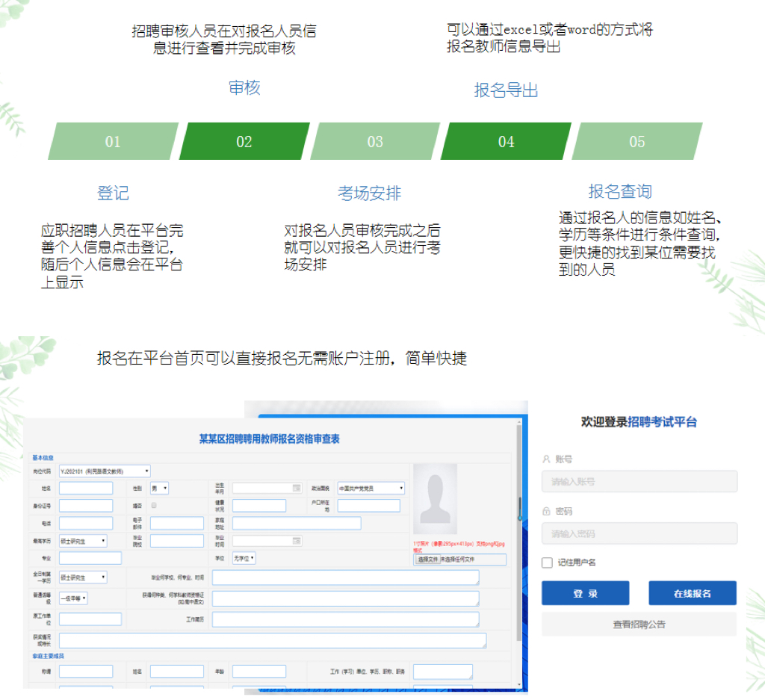Open 查看招聘公告 link
Image resolution: width=765 pixels, height=700 pixels.
pyautogui.click(x=639, y=624)
